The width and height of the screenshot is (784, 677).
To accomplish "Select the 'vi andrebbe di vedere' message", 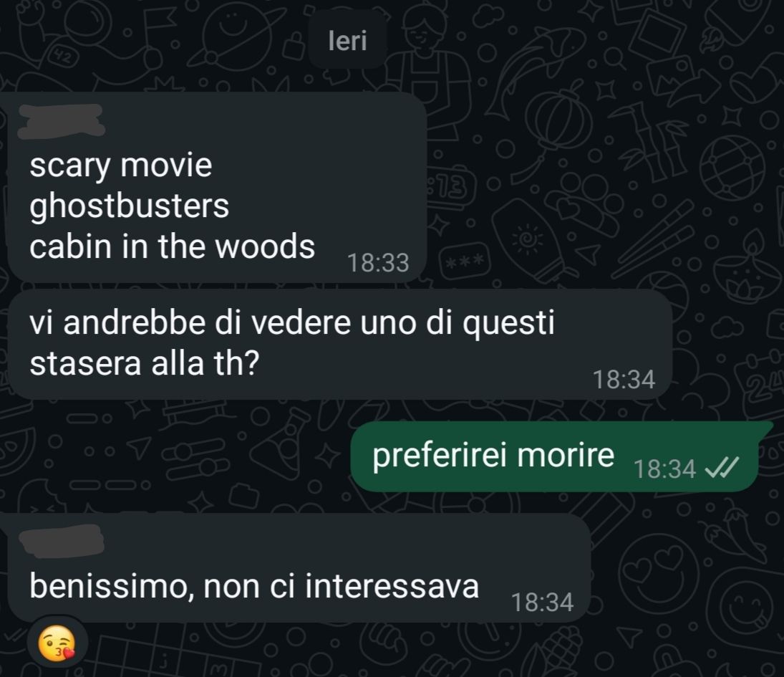I will click(x=339, y=344).
